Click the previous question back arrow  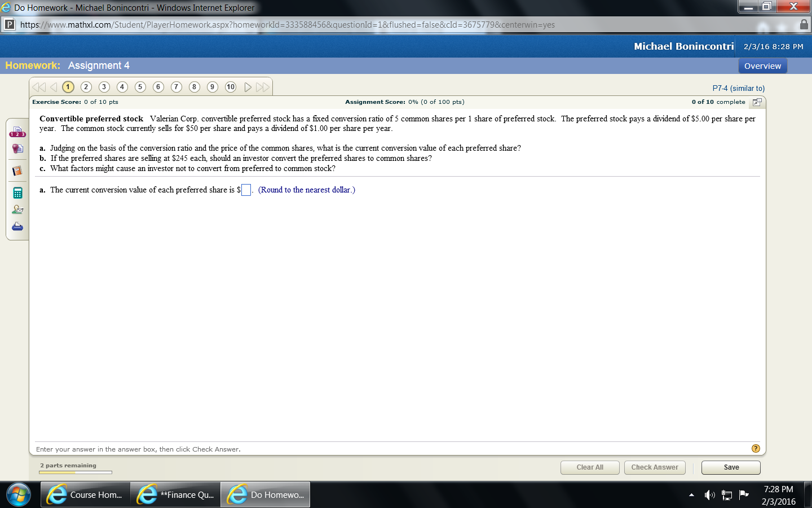53,87
